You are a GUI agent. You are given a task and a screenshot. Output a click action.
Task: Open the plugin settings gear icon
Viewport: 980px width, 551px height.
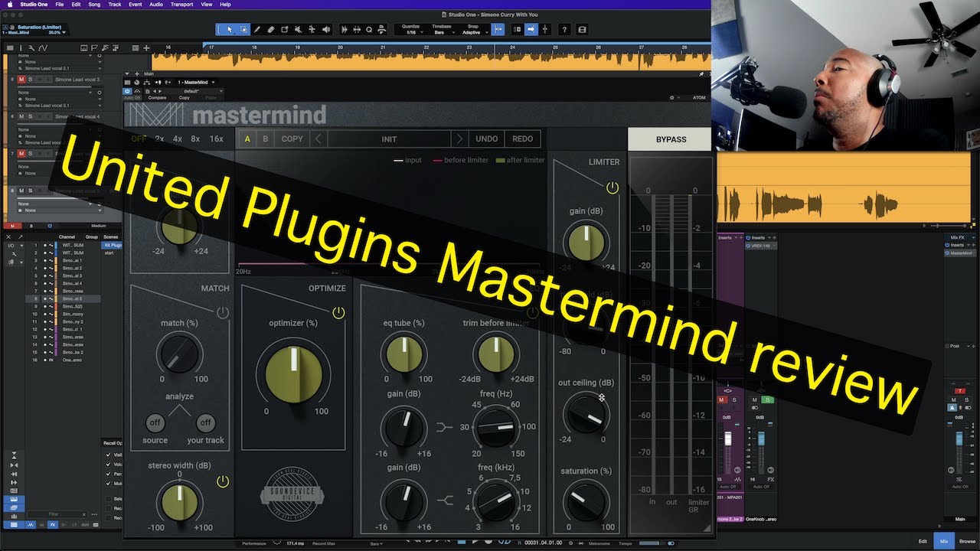[x=671, y=98]
